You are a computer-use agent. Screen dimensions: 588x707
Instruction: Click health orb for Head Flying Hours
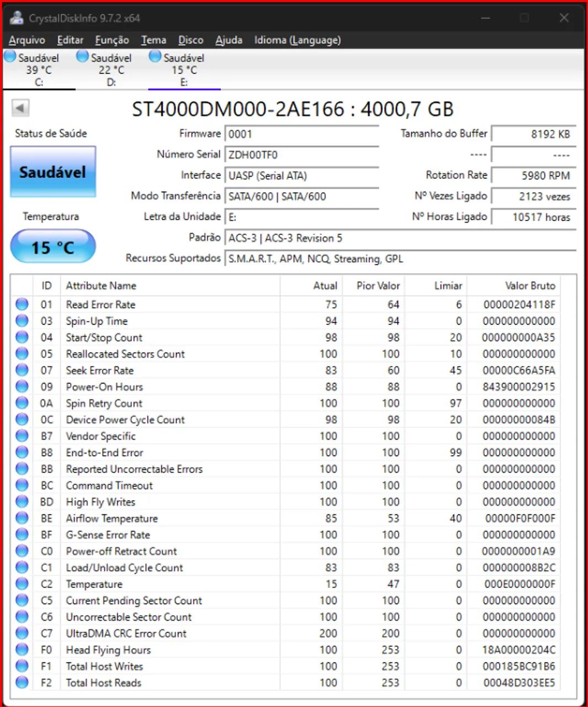(x=22, y=650)
